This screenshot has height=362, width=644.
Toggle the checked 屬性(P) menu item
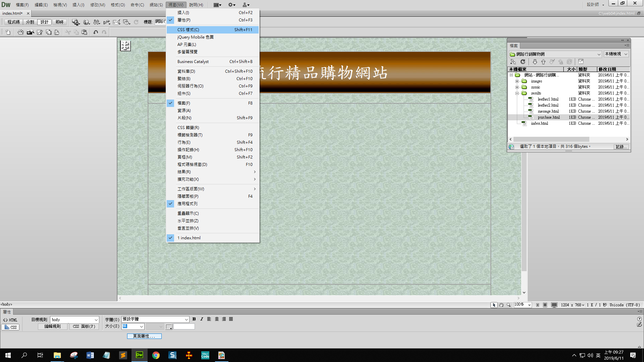point(184,20)
